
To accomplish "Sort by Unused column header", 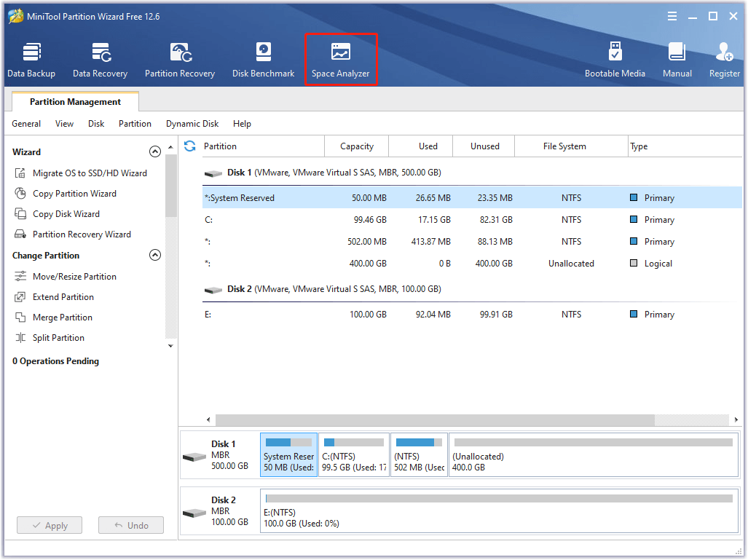I will coord(484,146).
